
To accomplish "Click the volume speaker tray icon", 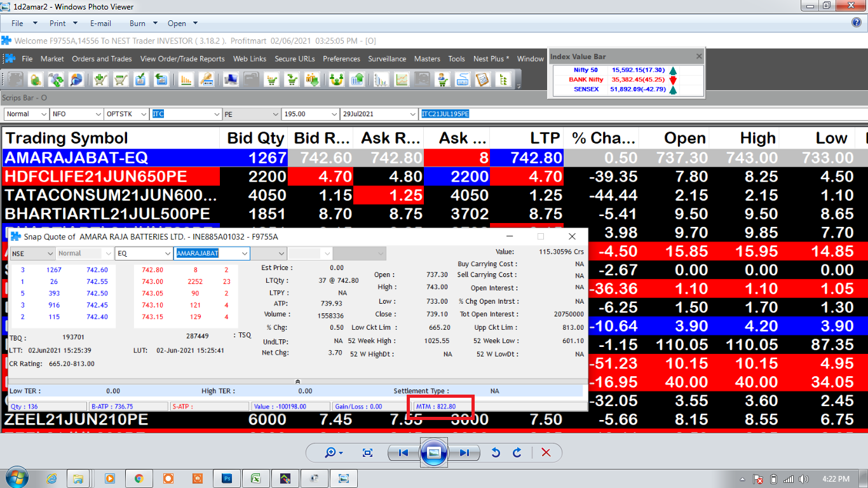I will coord(803,478).
